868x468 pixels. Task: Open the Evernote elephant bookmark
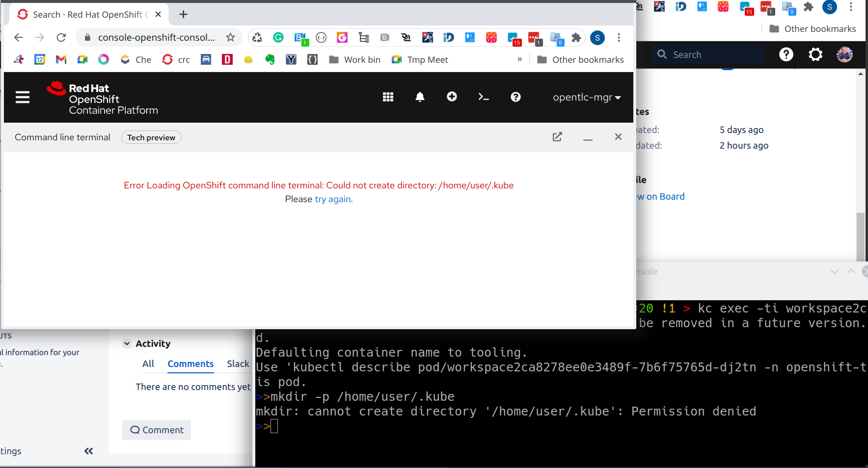pos(270,59)
